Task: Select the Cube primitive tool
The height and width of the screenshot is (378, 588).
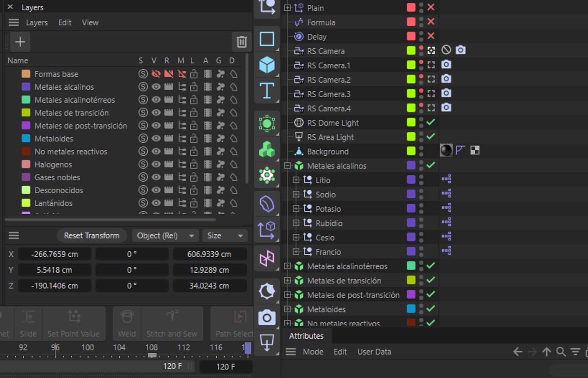Action: click(267, 65)
